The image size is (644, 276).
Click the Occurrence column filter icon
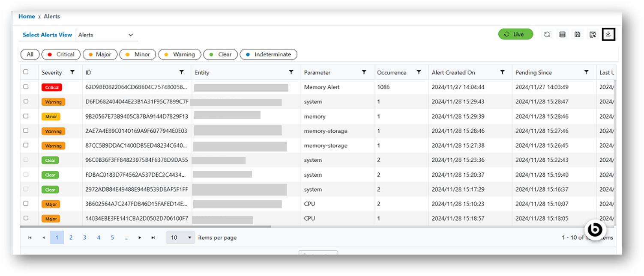click(x=419, y=72)
